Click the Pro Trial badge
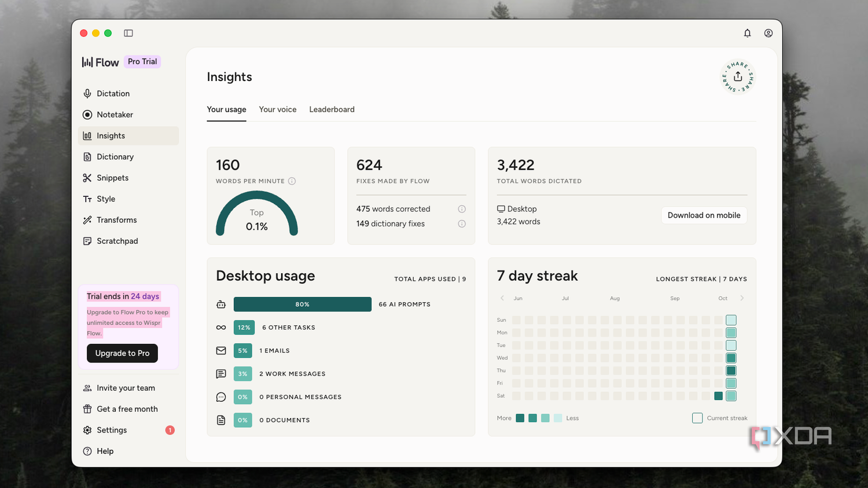Screen dimensions: 868x488 142,61
